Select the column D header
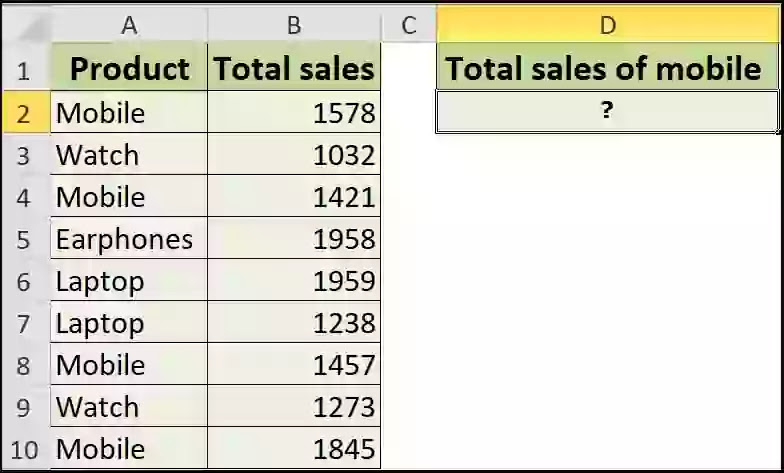Screen dimensions: 784x473 coord(608,24)
